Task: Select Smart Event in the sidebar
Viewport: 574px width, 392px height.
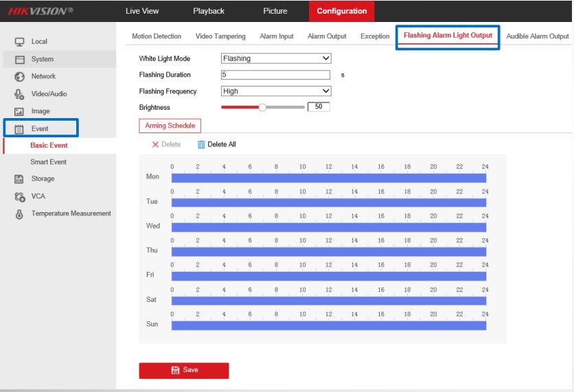Action: click(x=48, y=162)
